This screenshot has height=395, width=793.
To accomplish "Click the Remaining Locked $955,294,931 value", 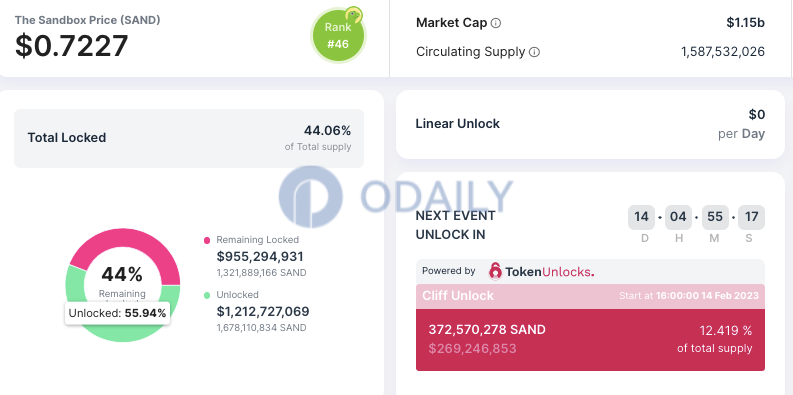I will (x=260, y=256).
